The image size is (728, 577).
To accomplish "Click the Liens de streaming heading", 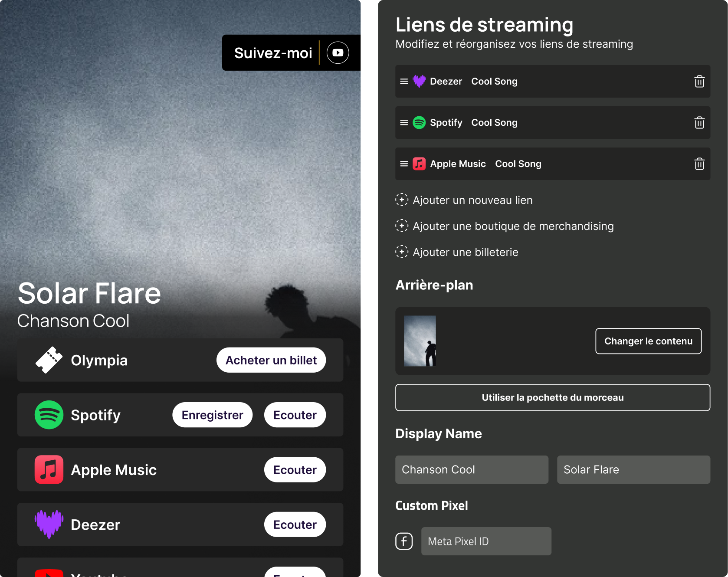I will pos(484,24).
